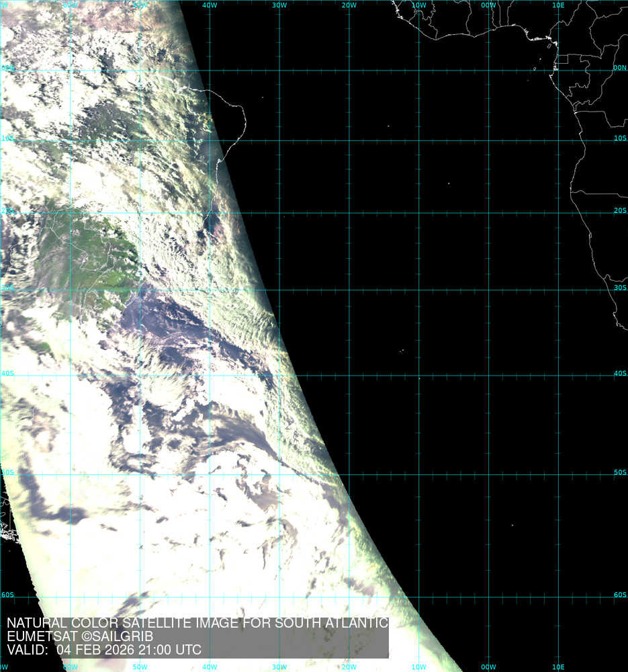Click the 40W longitude label along top edge
This screenshot has height=672, width=628.
(210, 5)
